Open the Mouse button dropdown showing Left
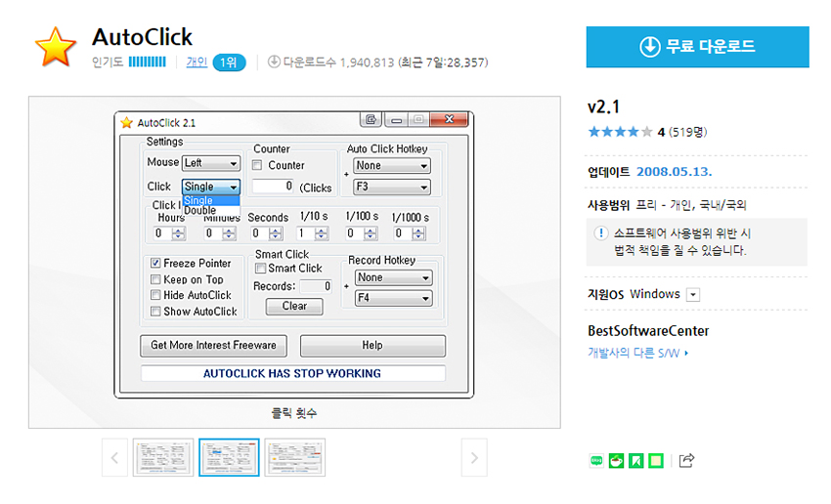The image size is (831, 504). coord(211,163)
